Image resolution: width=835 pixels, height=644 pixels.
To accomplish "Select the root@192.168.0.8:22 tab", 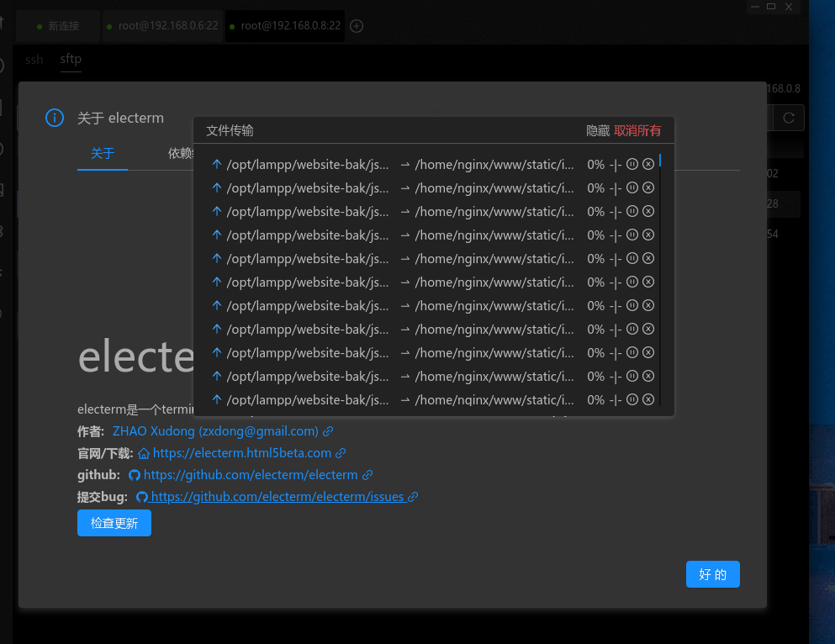I will pos(285,26).
